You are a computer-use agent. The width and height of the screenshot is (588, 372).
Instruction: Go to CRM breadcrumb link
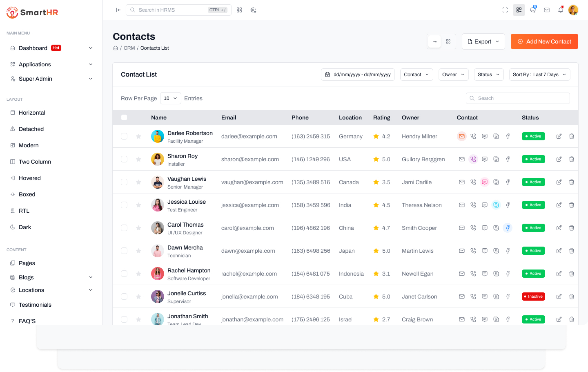tap(129, 48)
